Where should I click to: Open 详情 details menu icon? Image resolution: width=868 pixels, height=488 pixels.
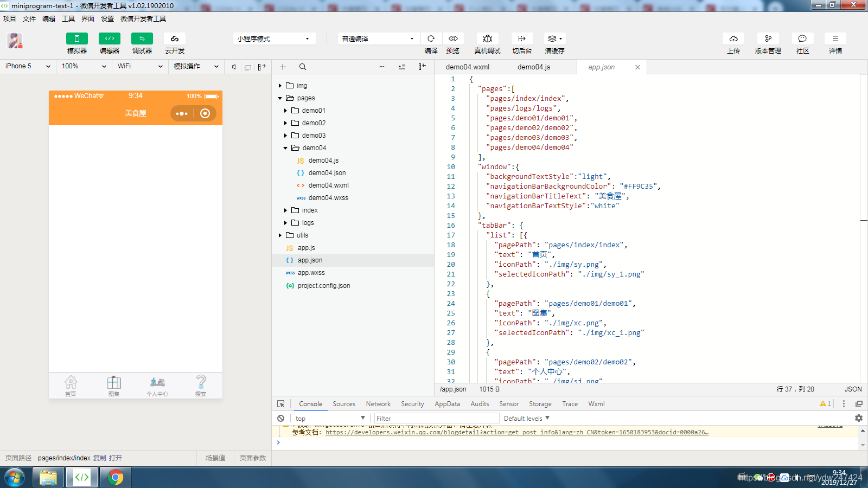[x=835, y=38]
